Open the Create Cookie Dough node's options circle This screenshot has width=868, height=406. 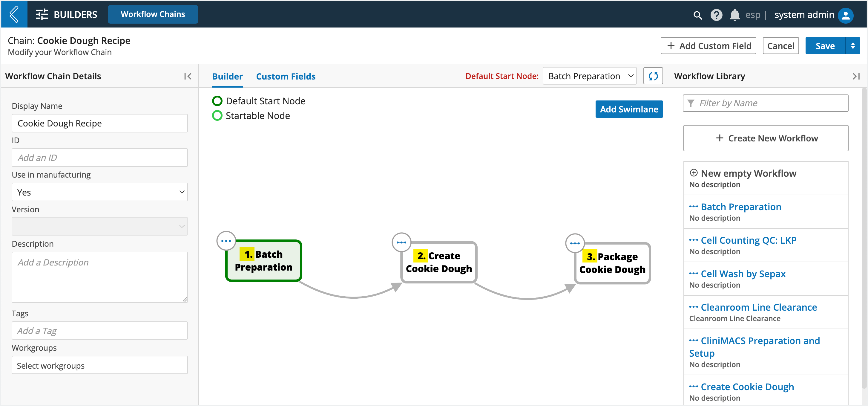tap(401, 242)
